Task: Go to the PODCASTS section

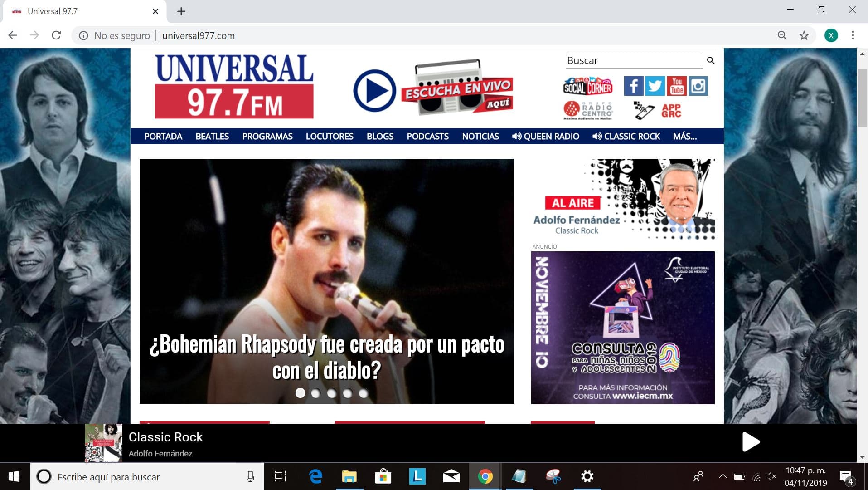Action: 427,136
